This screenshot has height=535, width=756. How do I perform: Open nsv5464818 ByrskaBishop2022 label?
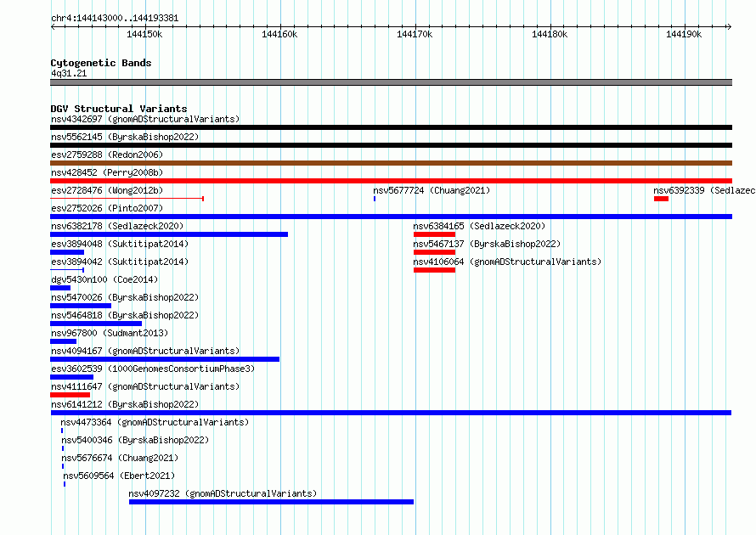(125, 315)
